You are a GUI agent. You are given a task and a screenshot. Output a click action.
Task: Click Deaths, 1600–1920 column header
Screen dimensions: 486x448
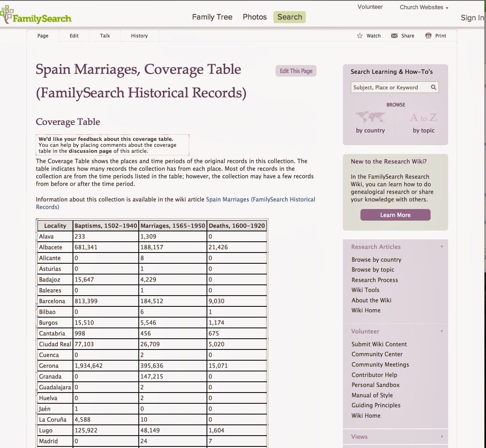[x=237, y=226]
